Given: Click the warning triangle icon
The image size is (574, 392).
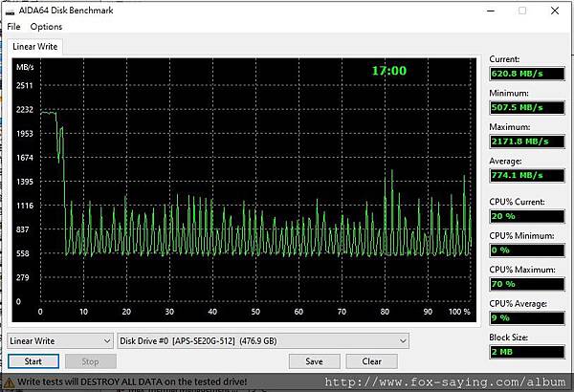Looking at the screenshot, I should click(10, 382).
